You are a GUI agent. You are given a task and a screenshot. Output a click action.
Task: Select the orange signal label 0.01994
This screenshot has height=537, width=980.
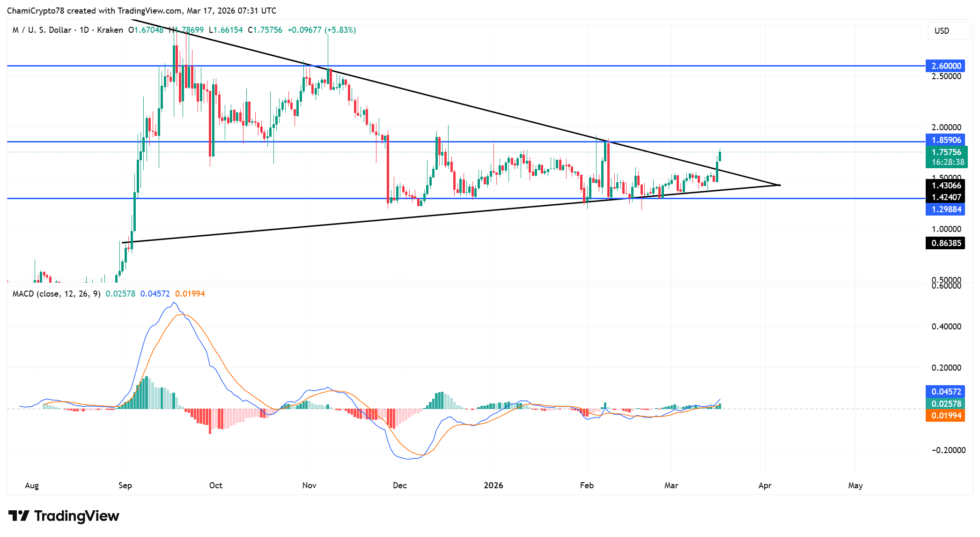[x=946, y=416]
